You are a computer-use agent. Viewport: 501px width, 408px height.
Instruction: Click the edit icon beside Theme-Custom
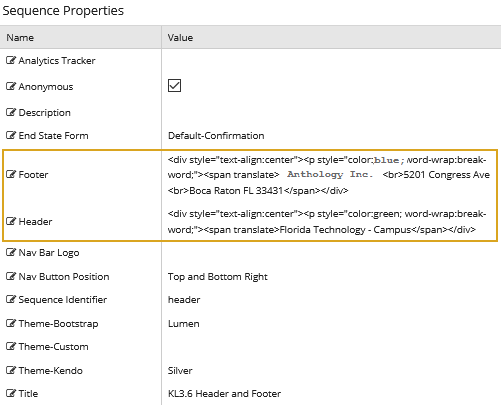pos(11,346)
